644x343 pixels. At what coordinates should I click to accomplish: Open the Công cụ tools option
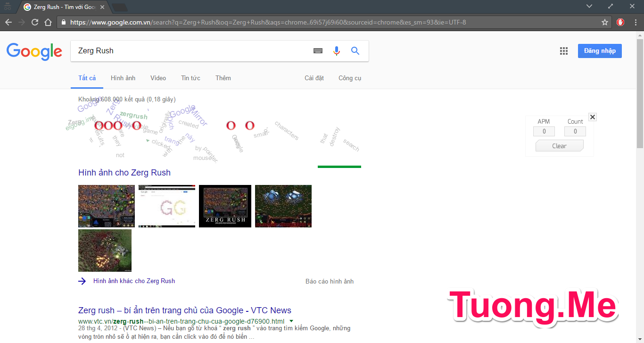click(350, 78)
